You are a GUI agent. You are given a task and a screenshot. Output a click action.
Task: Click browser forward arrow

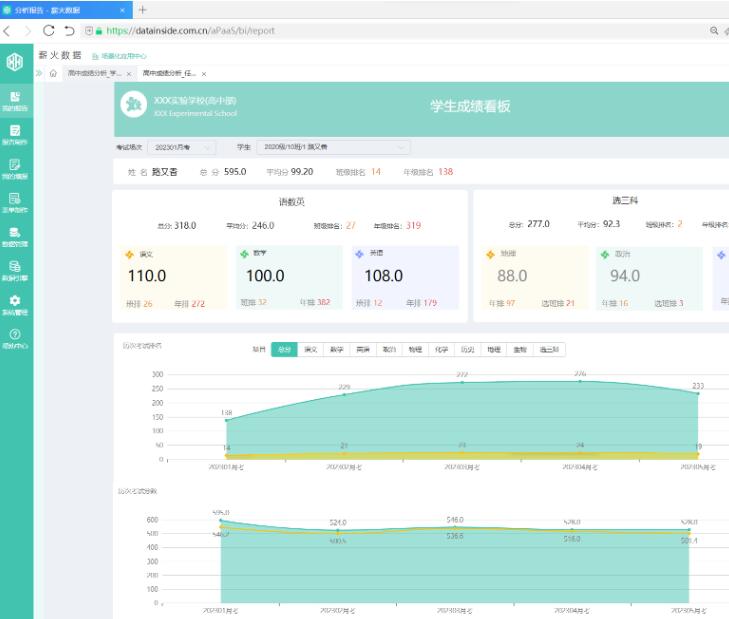28,31
